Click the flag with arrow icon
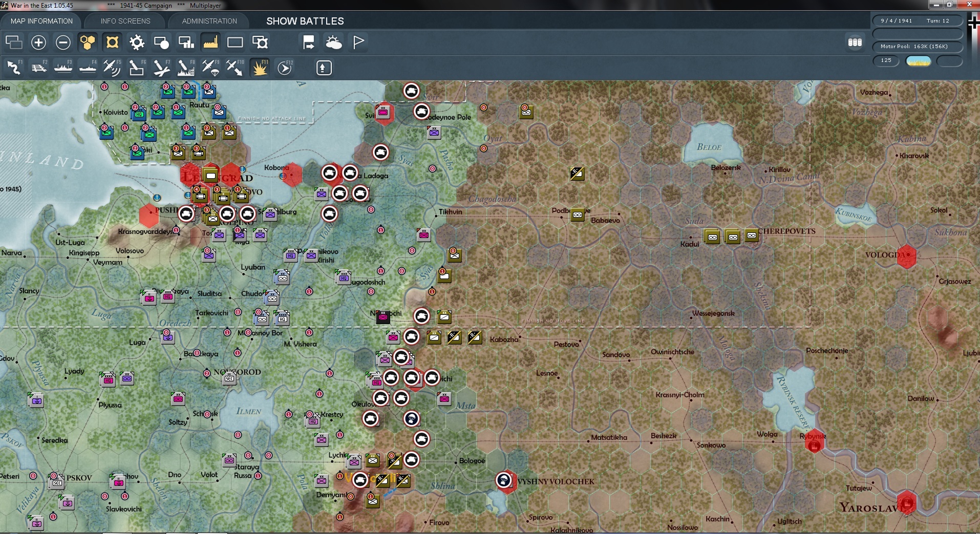Screen dimensions: 980x534 tap(309, 42)
